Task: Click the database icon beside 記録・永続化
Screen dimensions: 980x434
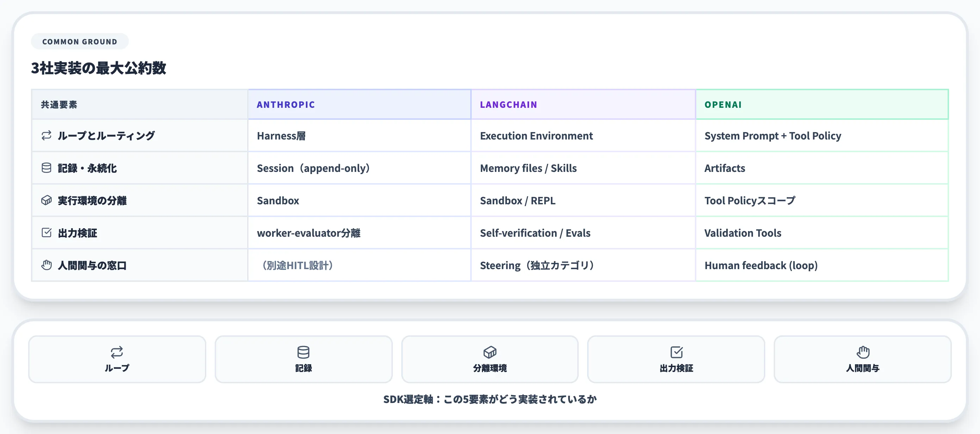Action: (x=46, y=168)
